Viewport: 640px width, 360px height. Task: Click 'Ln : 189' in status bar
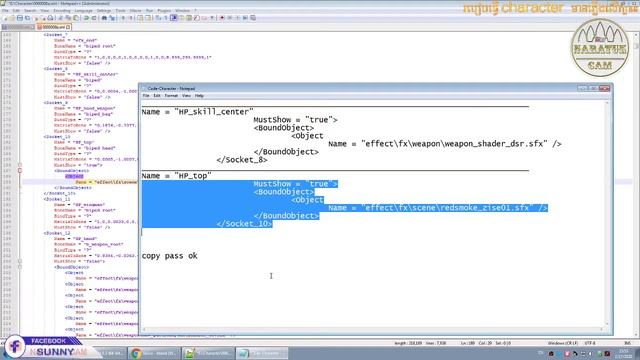click(x=468, y=343)
